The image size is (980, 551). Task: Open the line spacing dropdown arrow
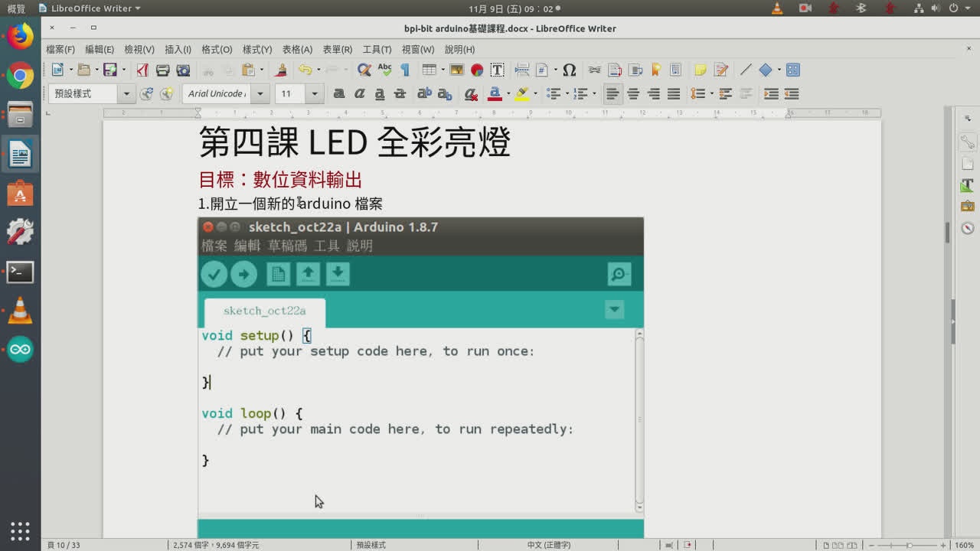[x=710, y=94]
